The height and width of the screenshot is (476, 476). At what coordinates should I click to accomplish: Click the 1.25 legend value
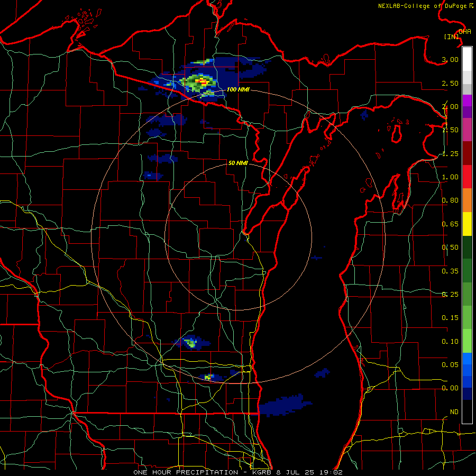click(450, 153)
